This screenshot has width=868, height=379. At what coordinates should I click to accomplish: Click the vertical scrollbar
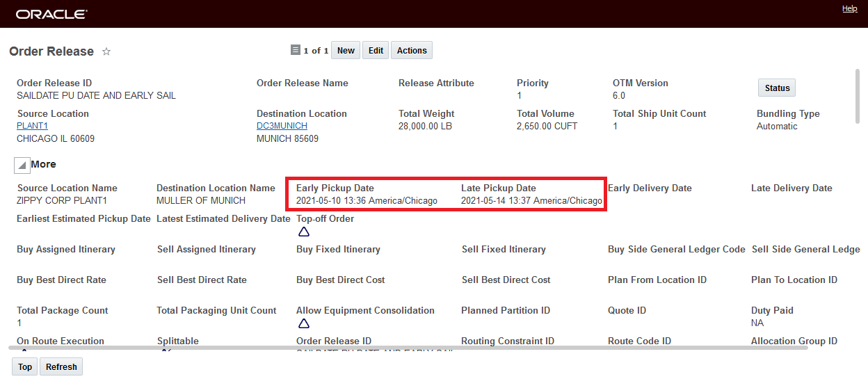pos(858,96)
